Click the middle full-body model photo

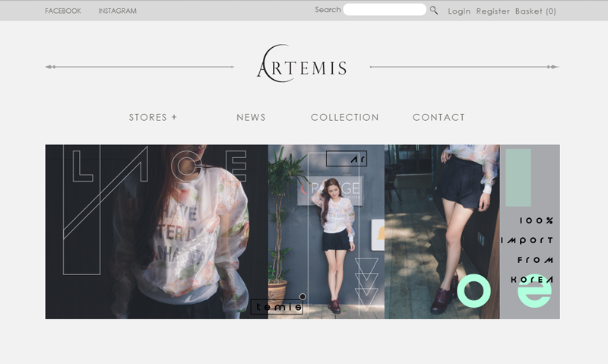326,232
